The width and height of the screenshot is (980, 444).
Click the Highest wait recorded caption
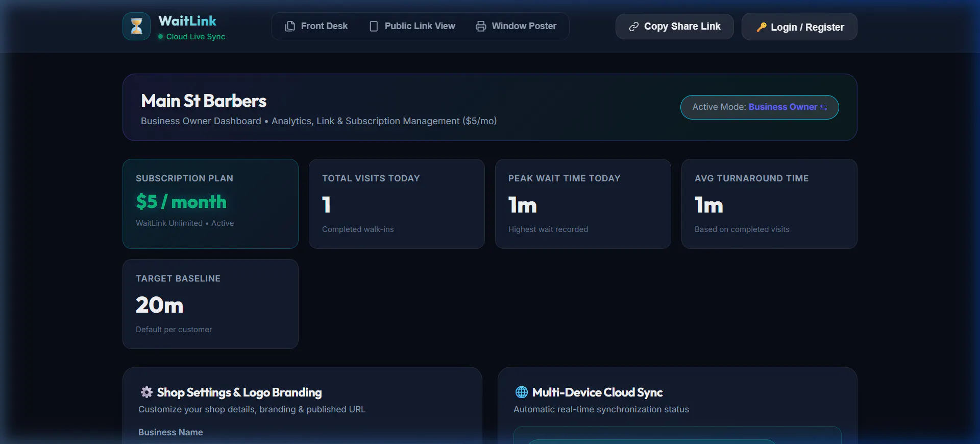click(x=548, y=229)
